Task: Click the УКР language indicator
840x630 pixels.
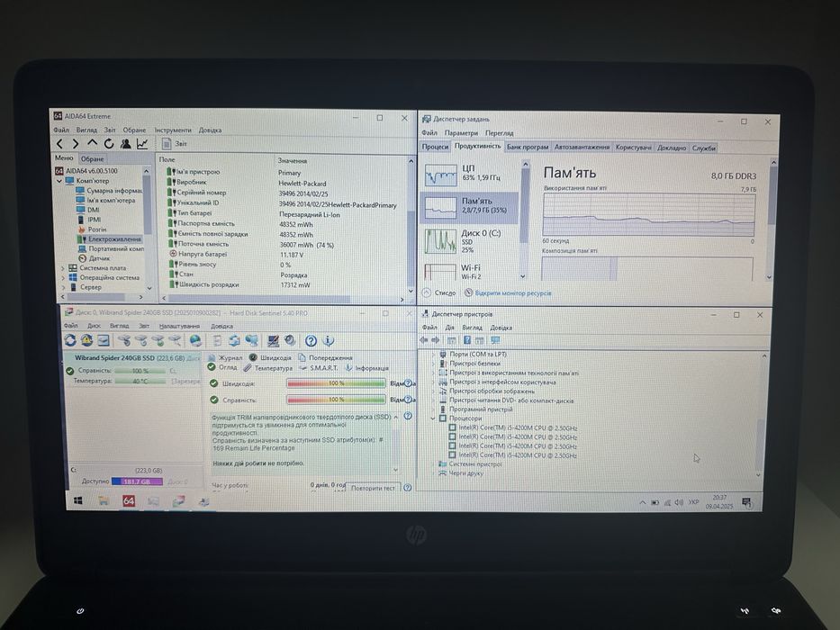Action: [x=694, y=502]
